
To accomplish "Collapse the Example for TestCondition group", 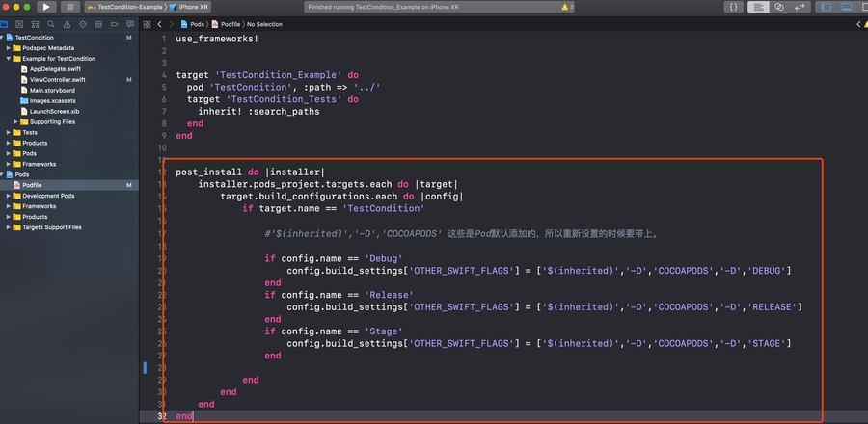I will click(x=8, y=59).
